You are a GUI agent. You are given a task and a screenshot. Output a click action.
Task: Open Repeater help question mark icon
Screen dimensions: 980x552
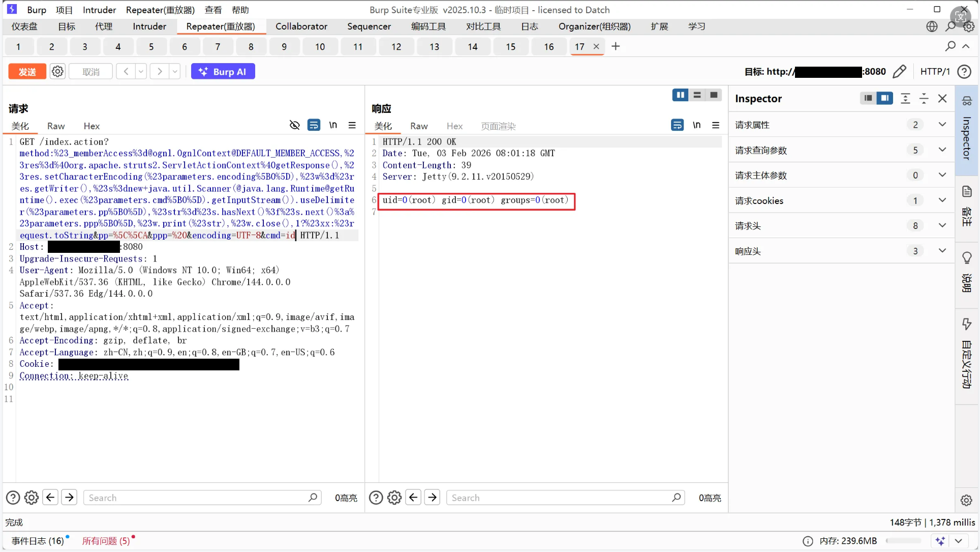click(x=964, y=72)
